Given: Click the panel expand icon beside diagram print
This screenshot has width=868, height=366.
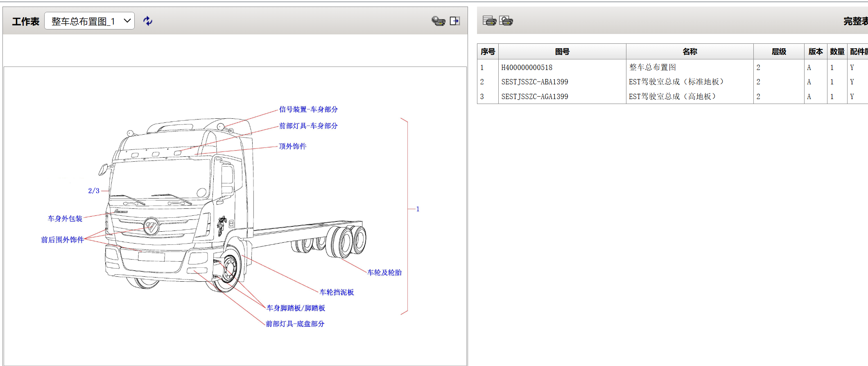Looking at the screenshot, I should coord(455,21).
